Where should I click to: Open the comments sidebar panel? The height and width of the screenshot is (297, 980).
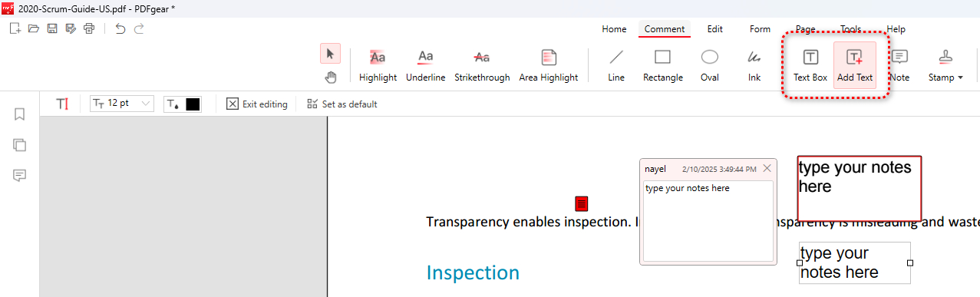coord(20,176)
